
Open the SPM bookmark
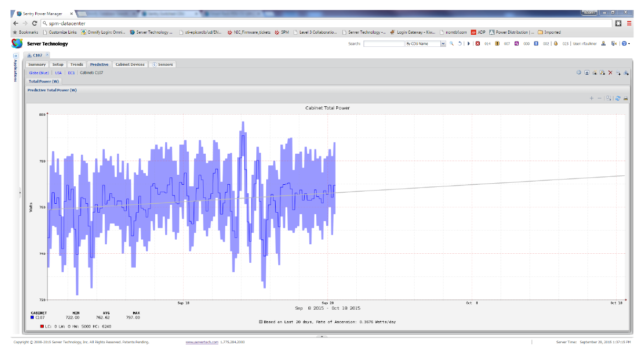pyautogui.click(x=281, y=32)
